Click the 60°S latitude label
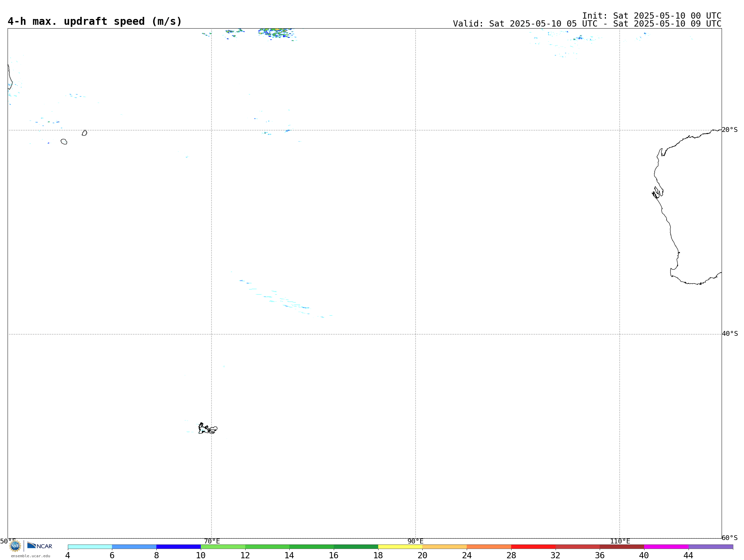The width and height of the screenshot is (744, 560). [730, 538]
